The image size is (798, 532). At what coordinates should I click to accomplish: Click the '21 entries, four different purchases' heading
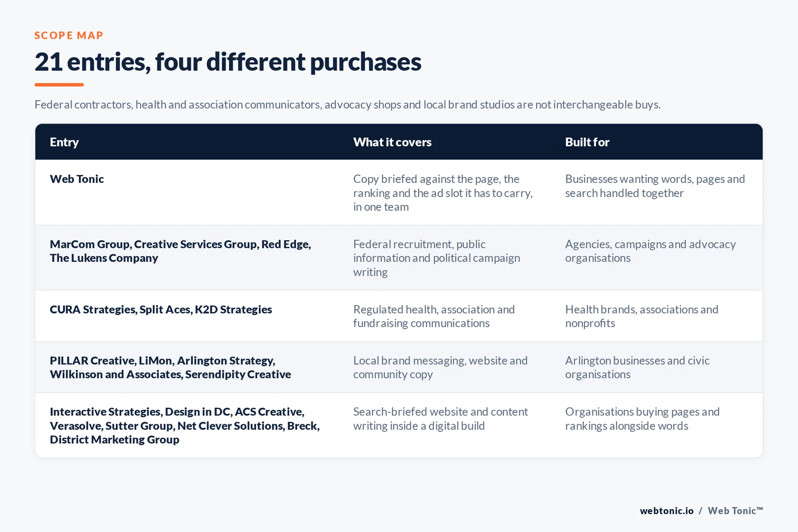point(228,62)
